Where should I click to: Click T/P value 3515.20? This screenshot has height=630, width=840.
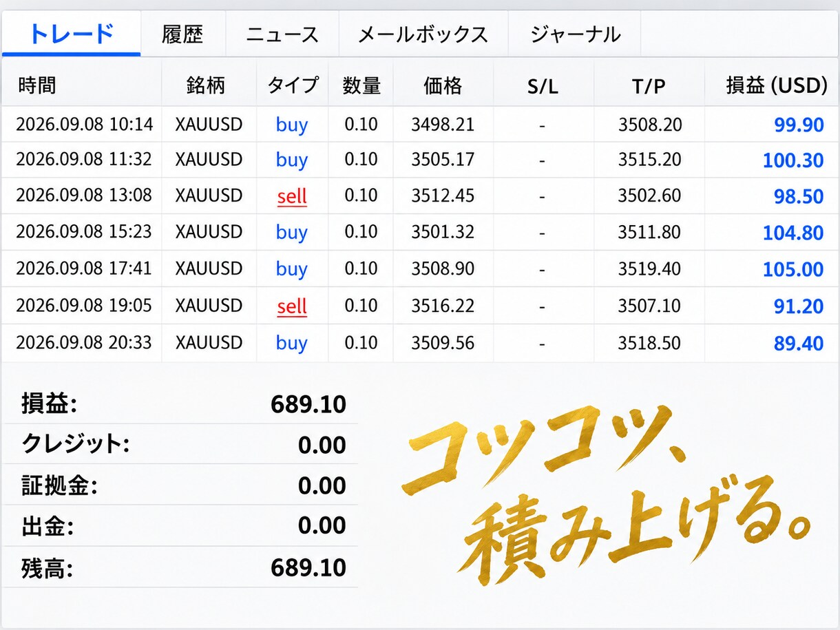pos(650,160)
